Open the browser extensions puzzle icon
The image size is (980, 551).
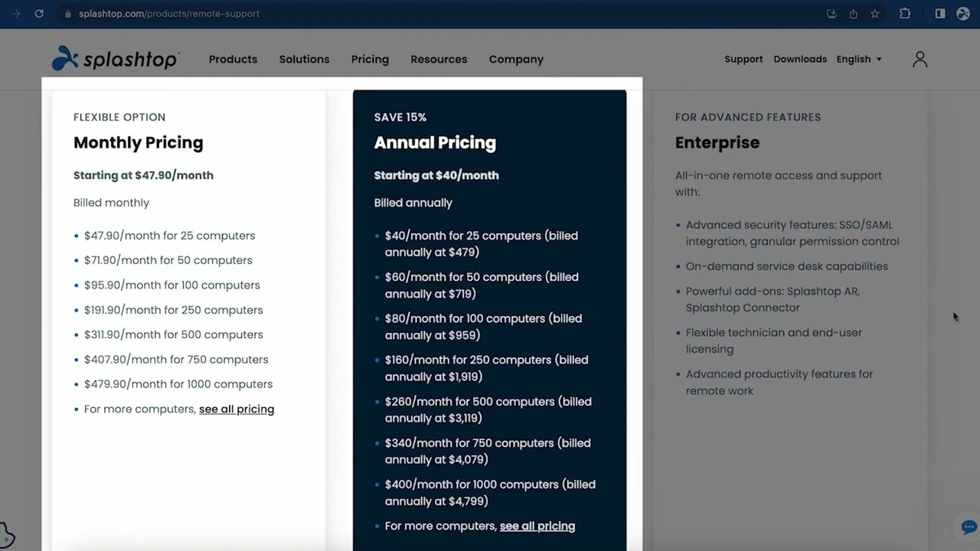tap(905, 14)
